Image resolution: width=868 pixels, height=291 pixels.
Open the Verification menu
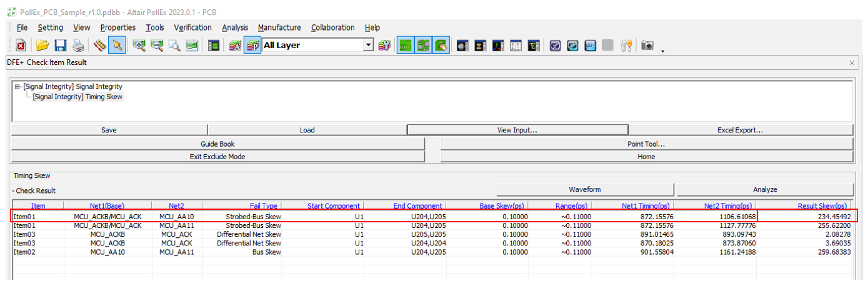pos(192,27)
